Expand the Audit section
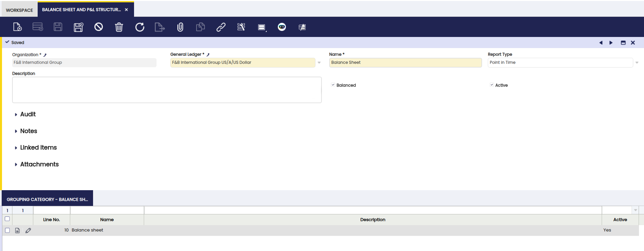The width and height of the screenshot is (644, 251). coord(28,114)
